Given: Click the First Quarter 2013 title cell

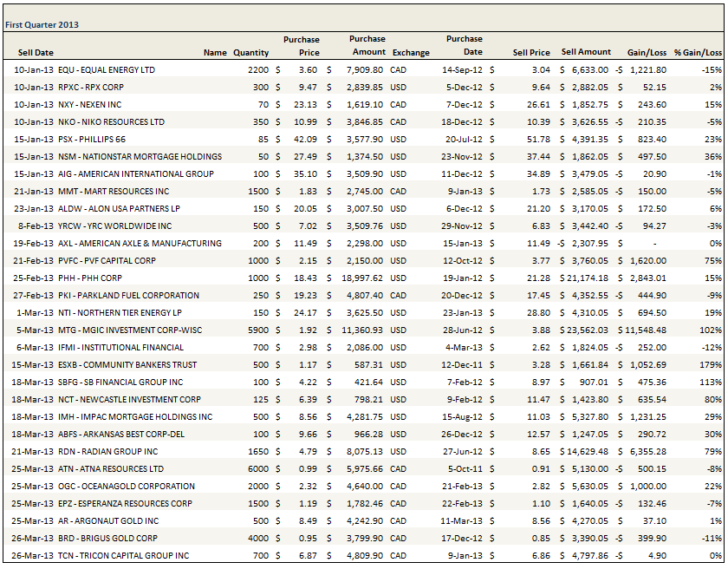Looking at the screenshot, I should (42, 25).
